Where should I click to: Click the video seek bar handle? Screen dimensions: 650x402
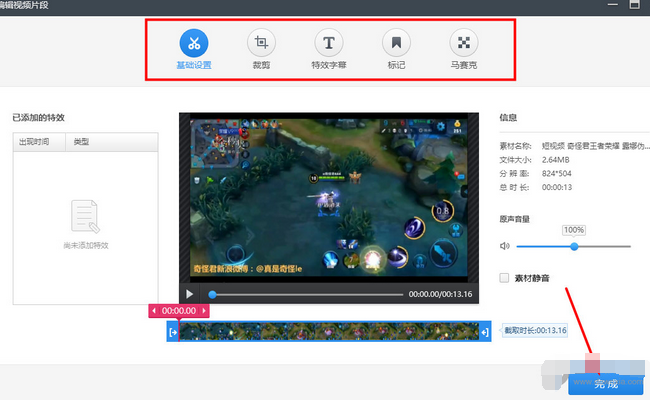click(212, 294)
